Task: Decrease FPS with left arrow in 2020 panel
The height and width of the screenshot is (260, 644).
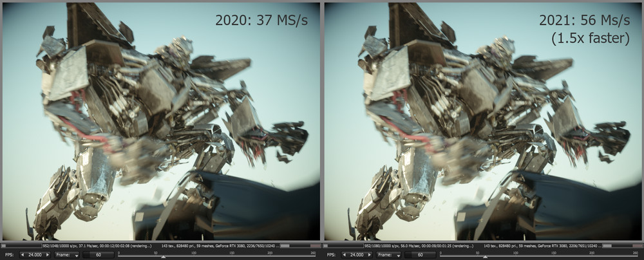Action: tap(23, 255)
